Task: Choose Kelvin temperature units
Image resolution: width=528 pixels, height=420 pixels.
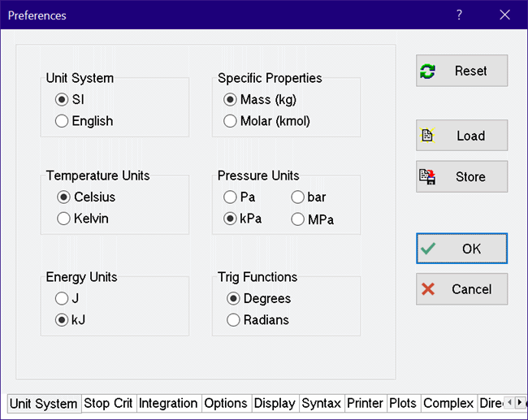Action: pyautogui.click(x=62, y=219)
